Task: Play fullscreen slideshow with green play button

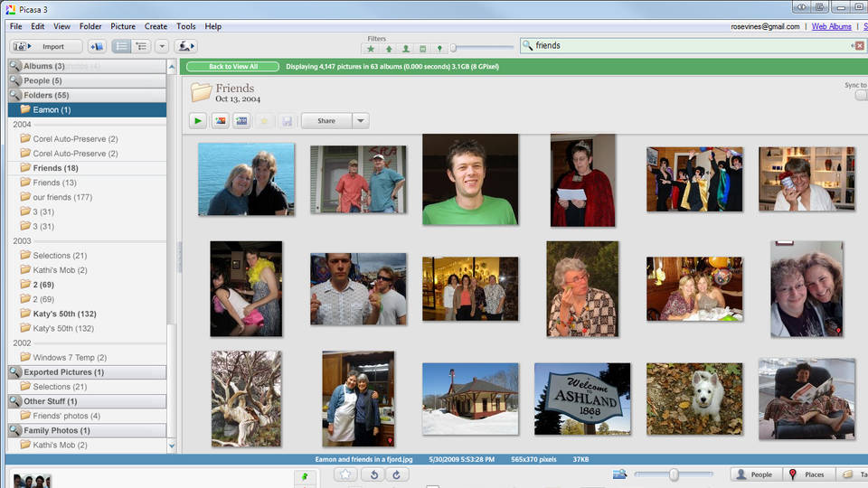Action: point(198,121)
